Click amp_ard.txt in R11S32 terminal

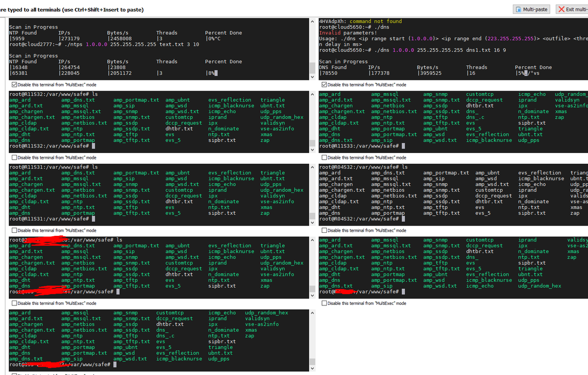point(26,106)
